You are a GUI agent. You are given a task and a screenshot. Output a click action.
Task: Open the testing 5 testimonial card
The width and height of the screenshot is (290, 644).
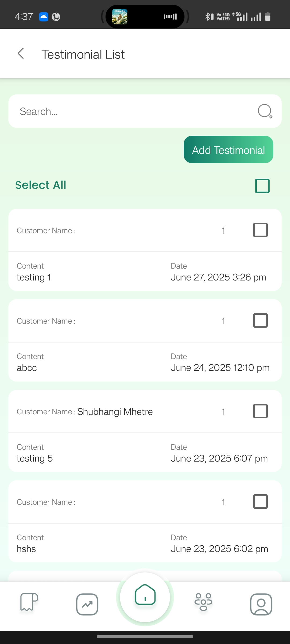[x=145, y=431]
